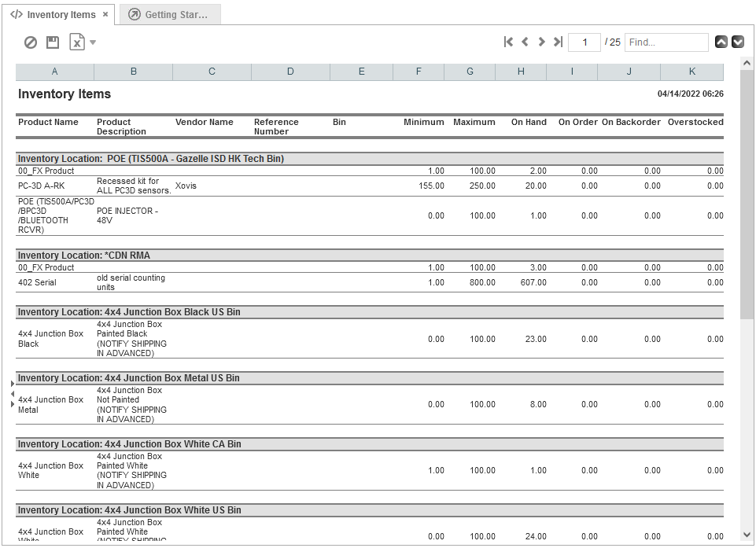The image size is (756, 548).
Task: Click the 250.00 maximum value
Action: (482, 186)
